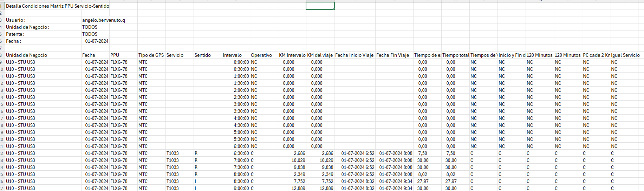The width and height of the screenshot is (644, 191).
Task: Select the 'TODOS' cell beside Patente
Action: 90,34
